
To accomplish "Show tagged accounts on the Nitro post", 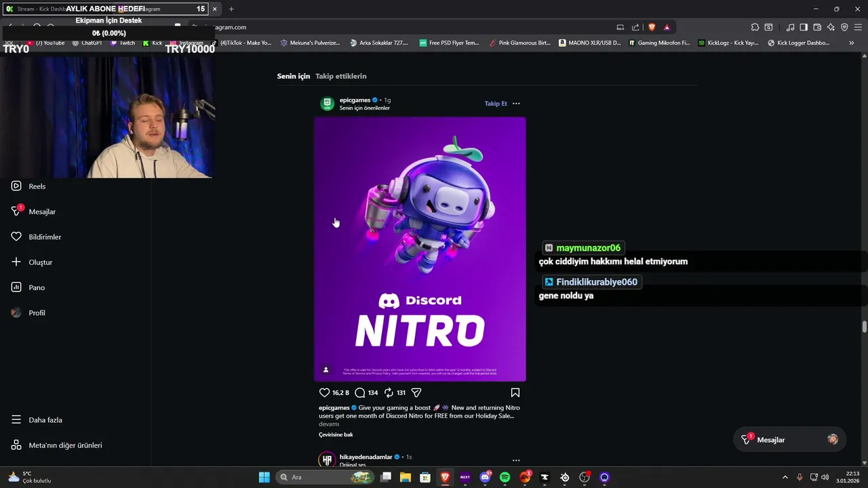I will [x=325, y=369].
